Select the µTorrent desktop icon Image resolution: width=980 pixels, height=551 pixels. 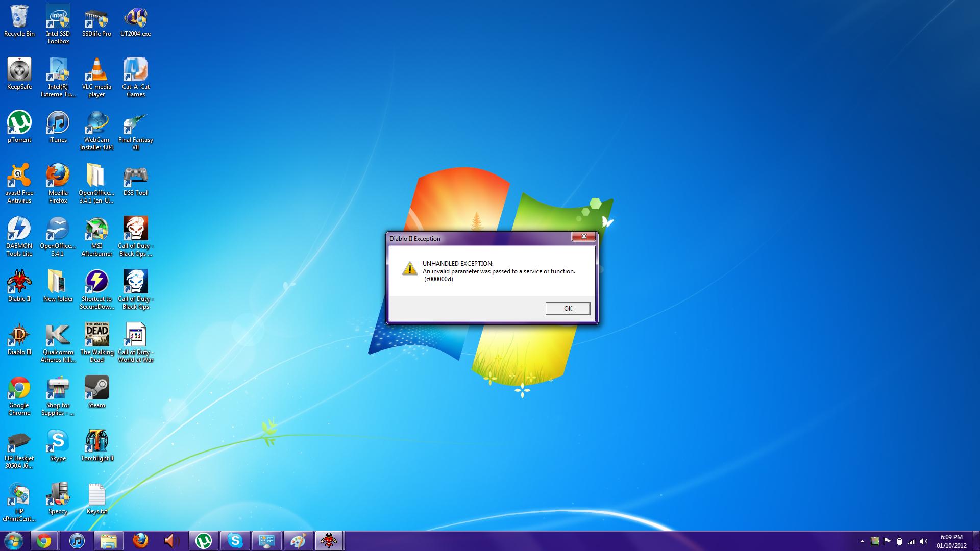19,128
